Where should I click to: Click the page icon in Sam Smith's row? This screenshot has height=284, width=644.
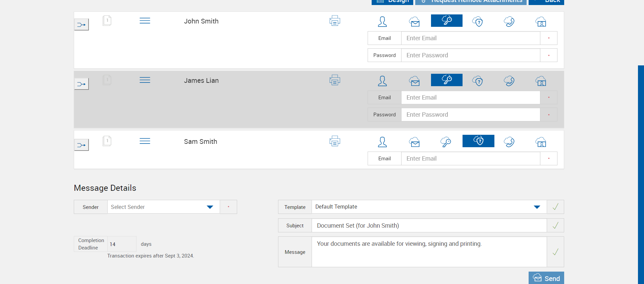point(107,141)
